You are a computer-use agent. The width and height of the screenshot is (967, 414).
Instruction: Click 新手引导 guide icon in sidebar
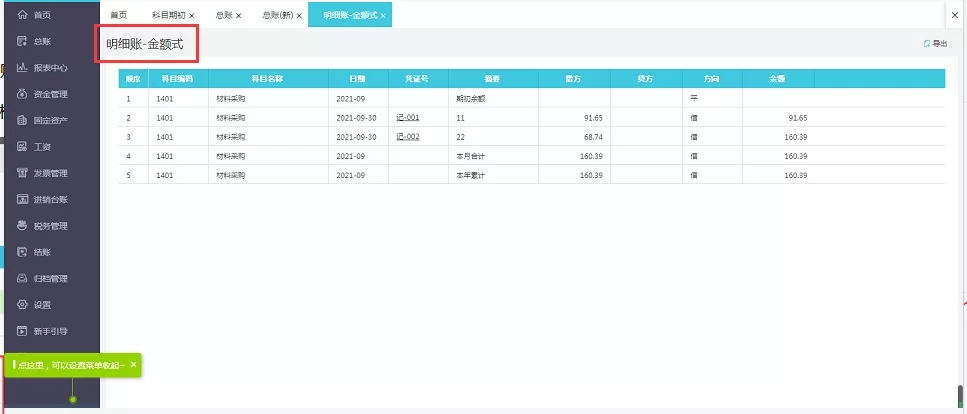coord(23,331)
